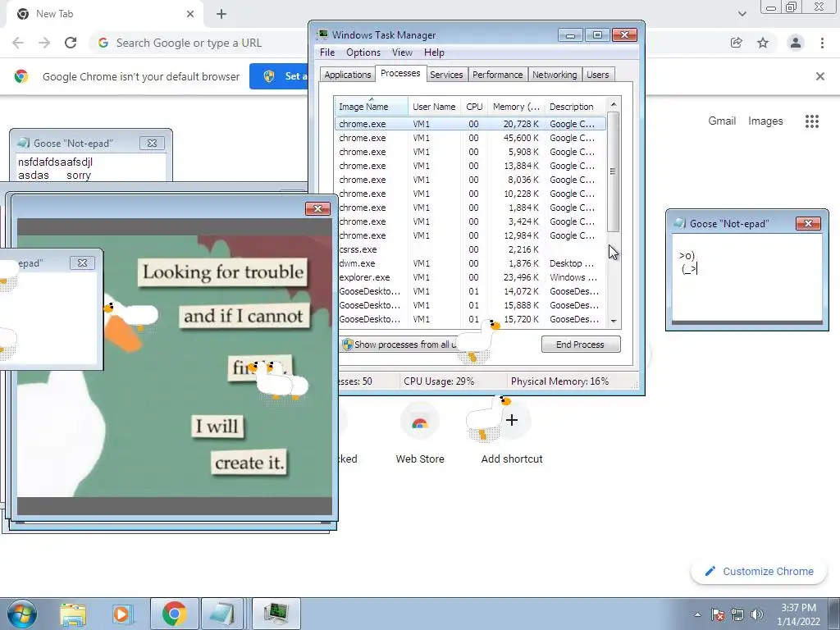
Task: Switch to the Networking tab
Action: click(555, 75)
